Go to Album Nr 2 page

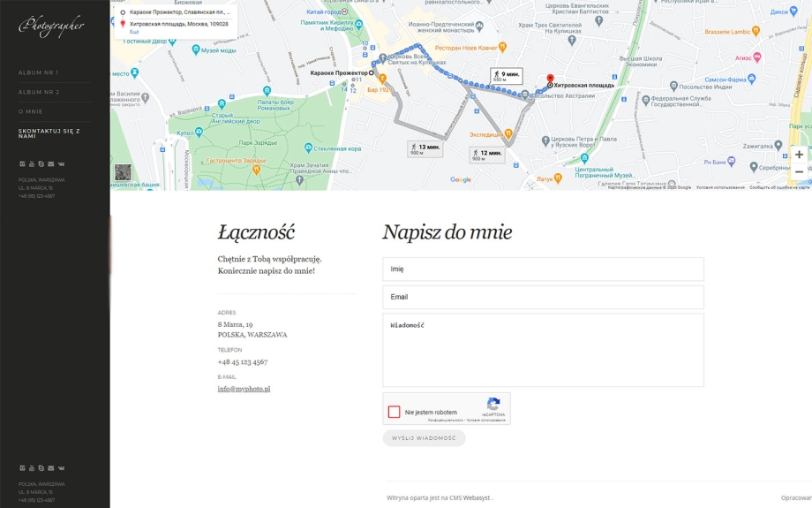[39, 92]
